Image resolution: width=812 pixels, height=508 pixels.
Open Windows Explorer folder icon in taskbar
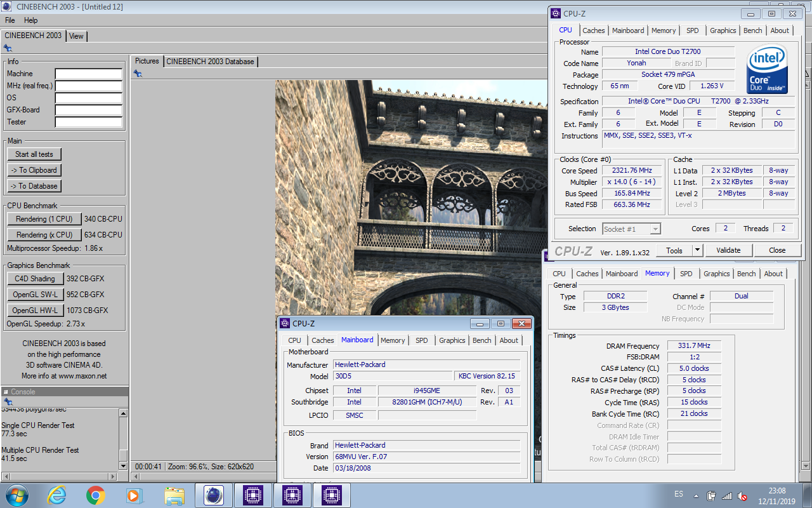tap(174, 495)
